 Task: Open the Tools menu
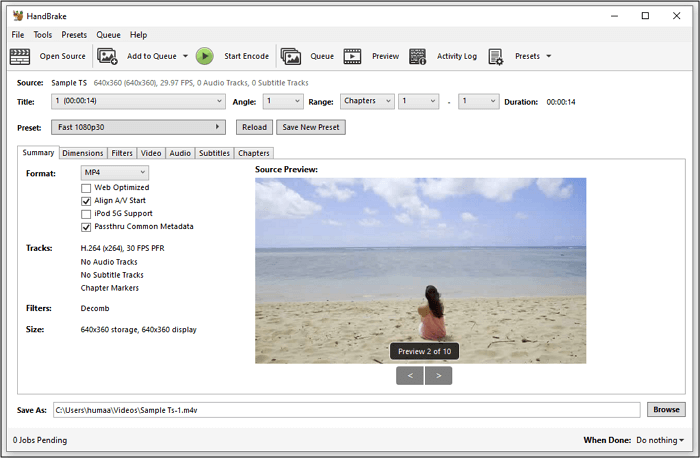point(43,35)
